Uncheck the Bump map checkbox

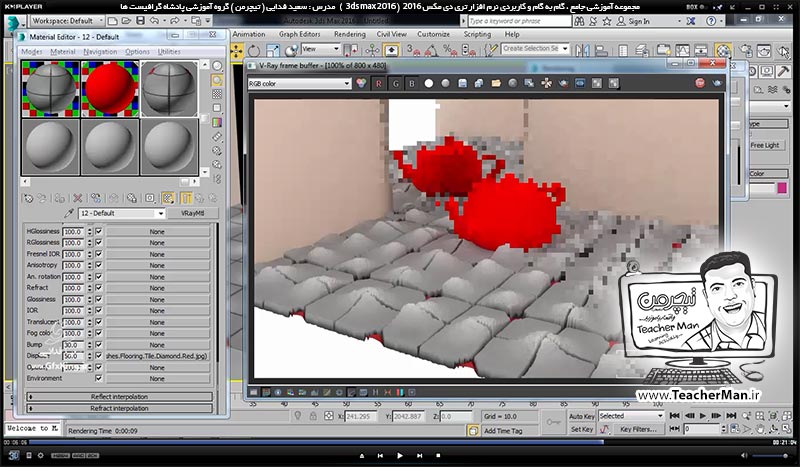click(99, 345)
